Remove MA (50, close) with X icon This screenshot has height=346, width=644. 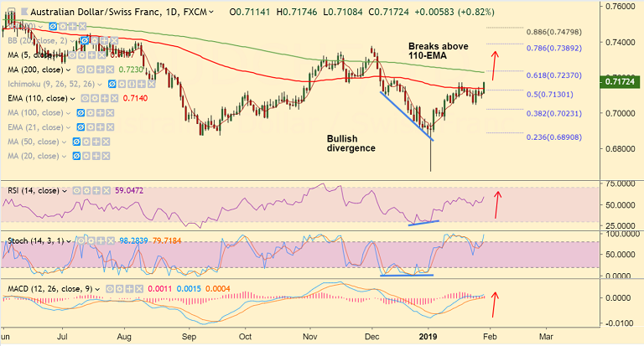106,142
